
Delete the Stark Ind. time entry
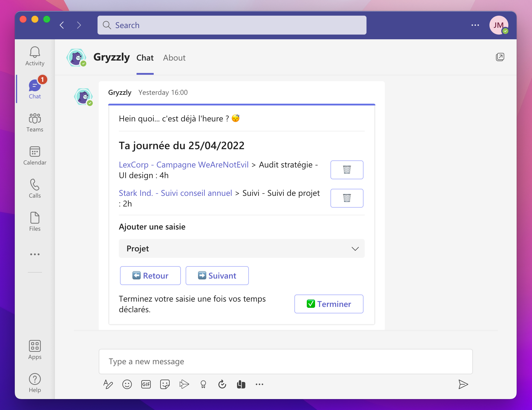(347, 198)
